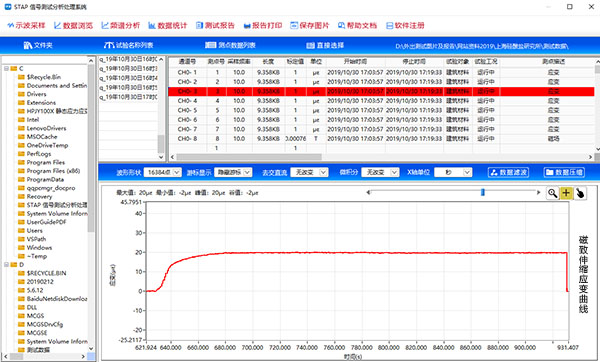600x362 pixels.
Task: Select the CH0-7 channel row
Action: 382,129
